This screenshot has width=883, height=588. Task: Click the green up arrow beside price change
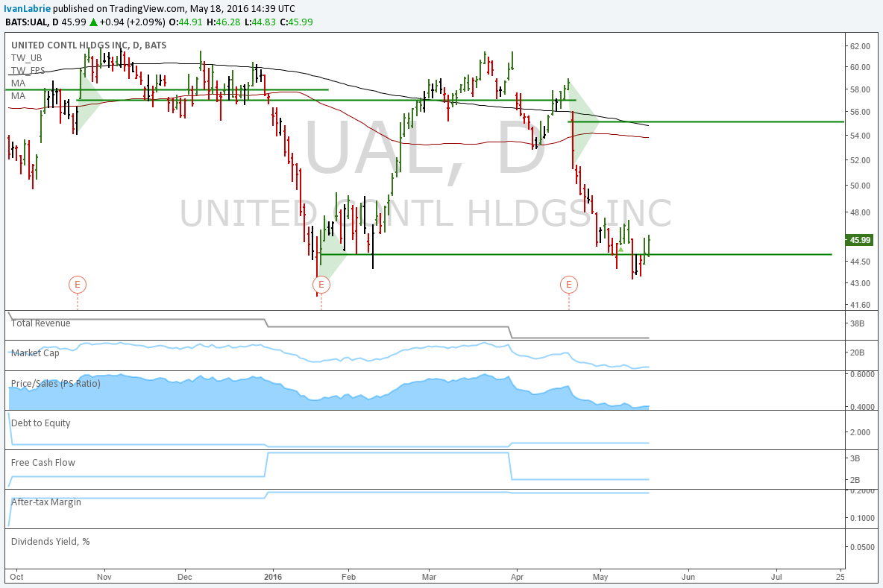pos(93,22)
